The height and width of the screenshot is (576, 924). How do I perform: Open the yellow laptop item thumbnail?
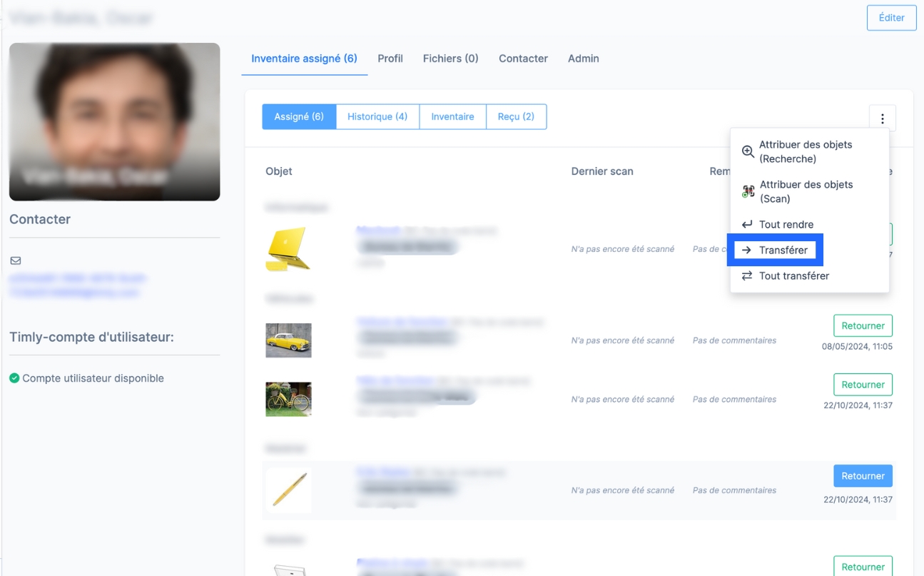[288, 249]
